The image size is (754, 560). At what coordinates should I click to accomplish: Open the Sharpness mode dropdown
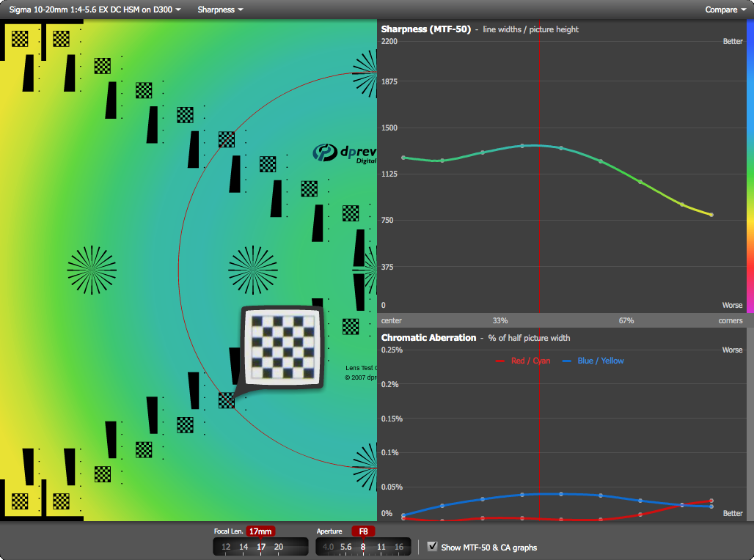[220, 10]
